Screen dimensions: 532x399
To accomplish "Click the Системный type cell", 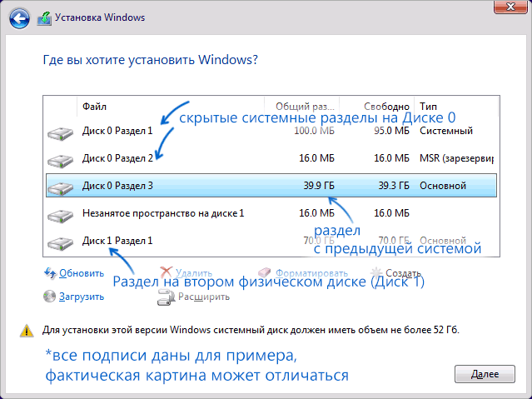I will (446, 131).
